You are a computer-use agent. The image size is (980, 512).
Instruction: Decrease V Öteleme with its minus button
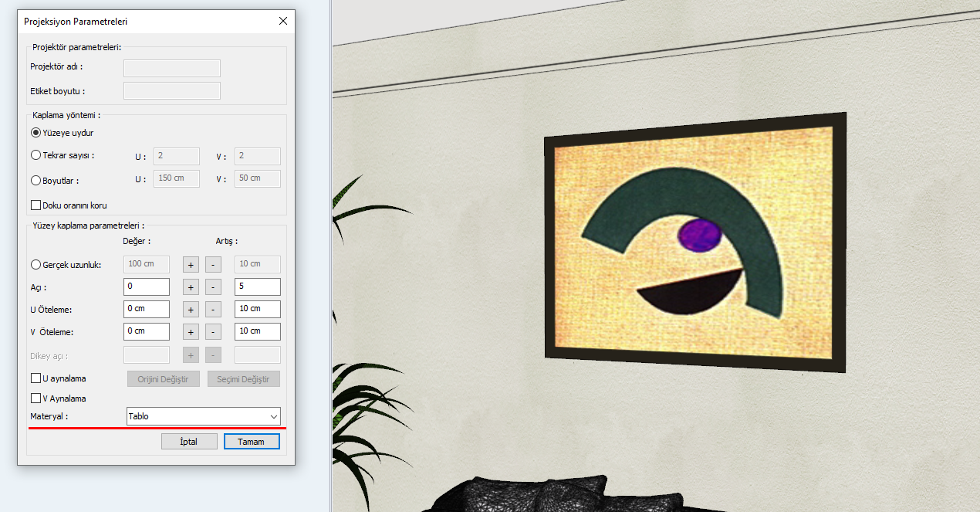tap(214, 332)
